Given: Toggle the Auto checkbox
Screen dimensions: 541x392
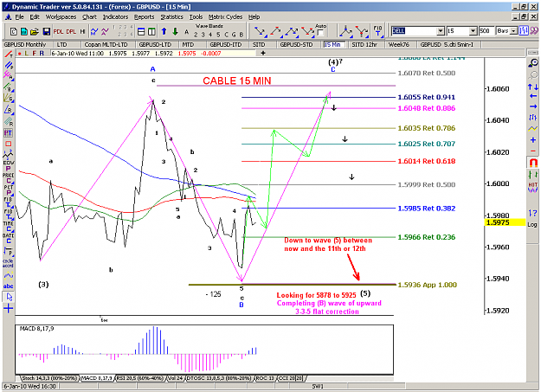Looking at the screenshot, I should pyautogui.click(x=320, y=33).
